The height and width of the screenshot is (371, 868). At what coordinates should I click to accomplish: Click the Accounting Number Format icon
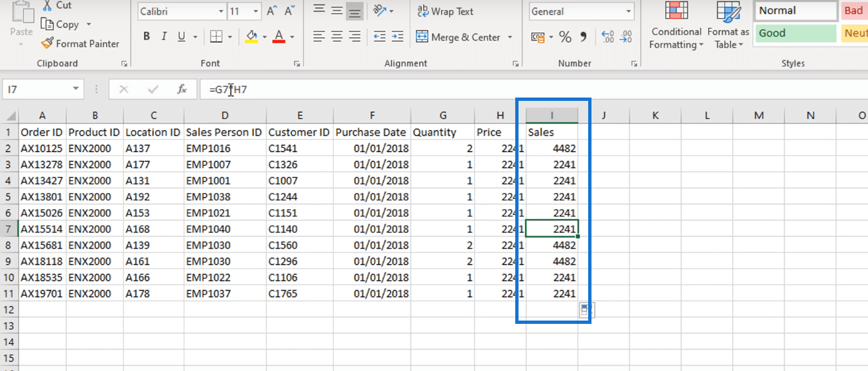[x=538, y=37]
